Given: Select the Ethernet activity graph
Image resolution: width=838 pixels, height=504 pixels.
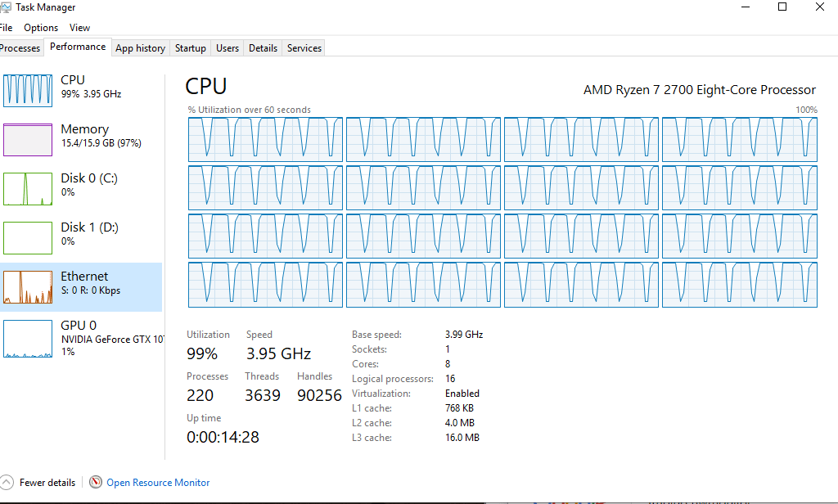Looking at the screenshot, I should 27,286.
